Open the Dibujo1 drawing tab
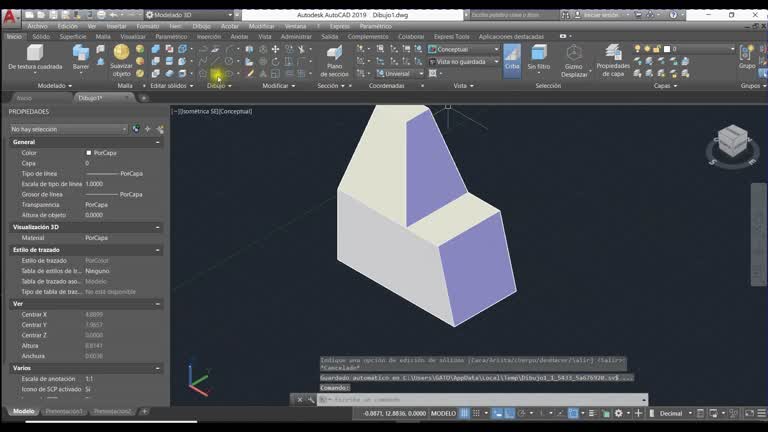This screenshot has height=432, width=768. pyautogui.click(x=103, y=98)
